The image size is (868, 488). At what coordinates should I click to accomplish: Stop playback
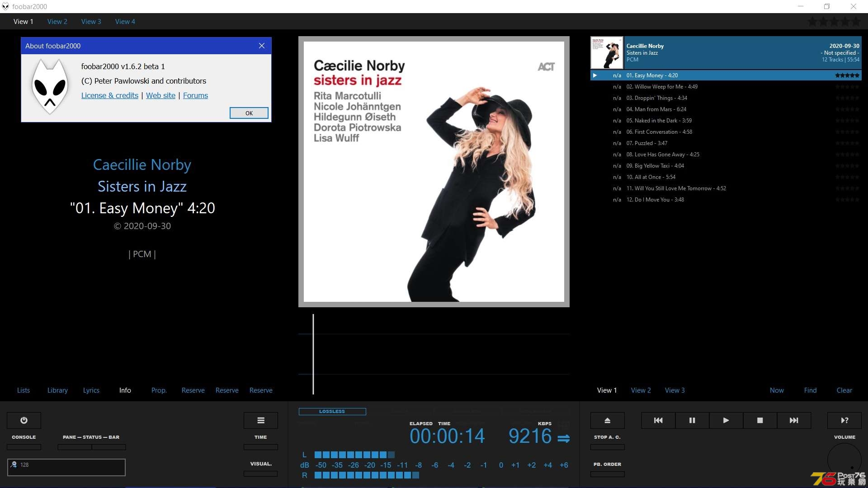(x=760, y=420)
